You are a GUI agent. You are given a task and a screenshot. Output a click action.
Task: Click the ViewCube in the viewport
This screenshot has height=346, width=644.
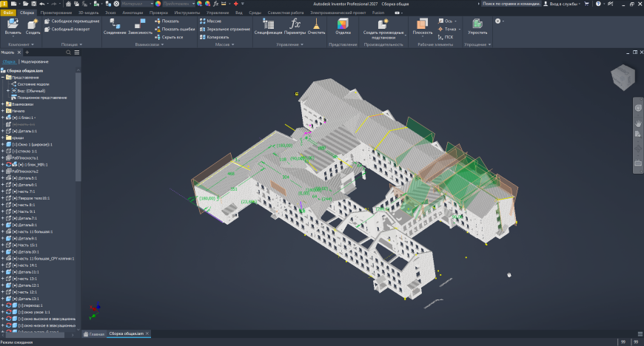point(623,77)
